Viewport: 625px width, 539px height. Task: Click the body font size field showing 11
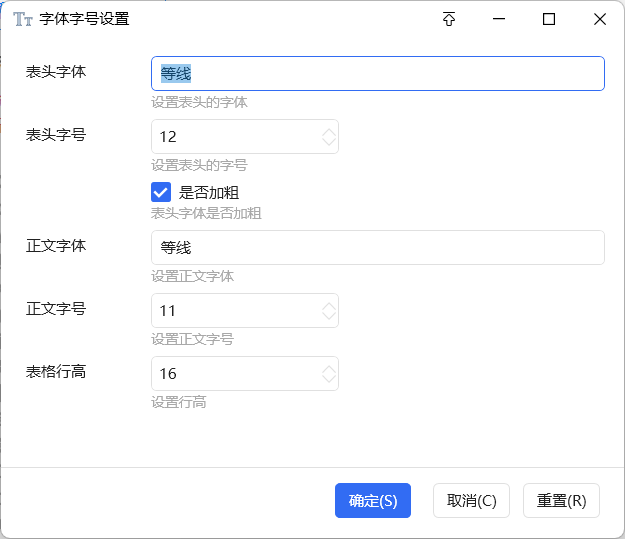(x=235, y=311)
